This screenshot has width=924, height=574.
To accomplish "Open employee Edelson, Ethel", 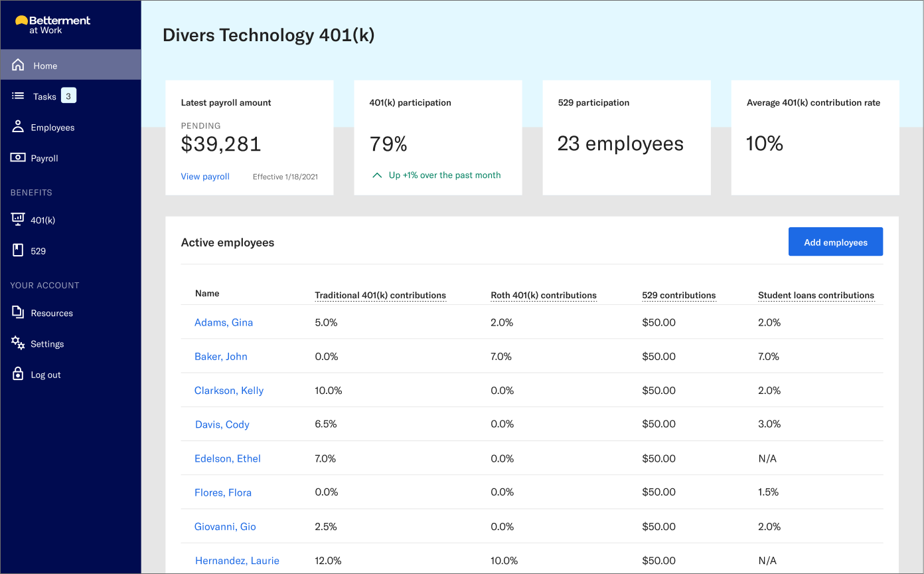I will tap(228, 458).
